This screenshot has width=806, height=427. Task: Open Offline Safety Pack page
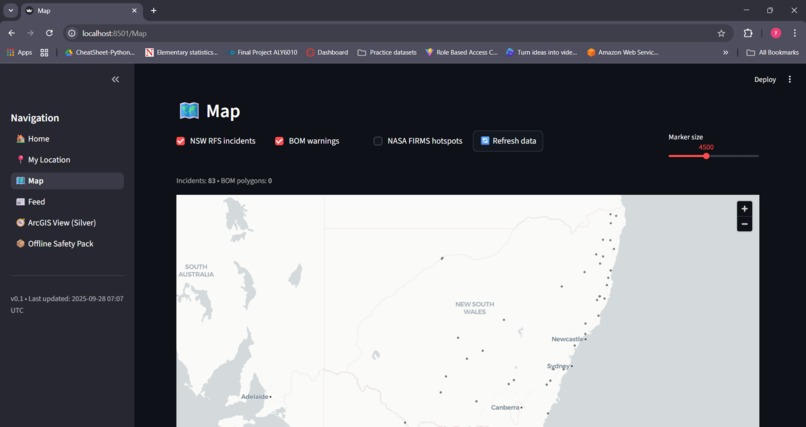tap(67, 244)
